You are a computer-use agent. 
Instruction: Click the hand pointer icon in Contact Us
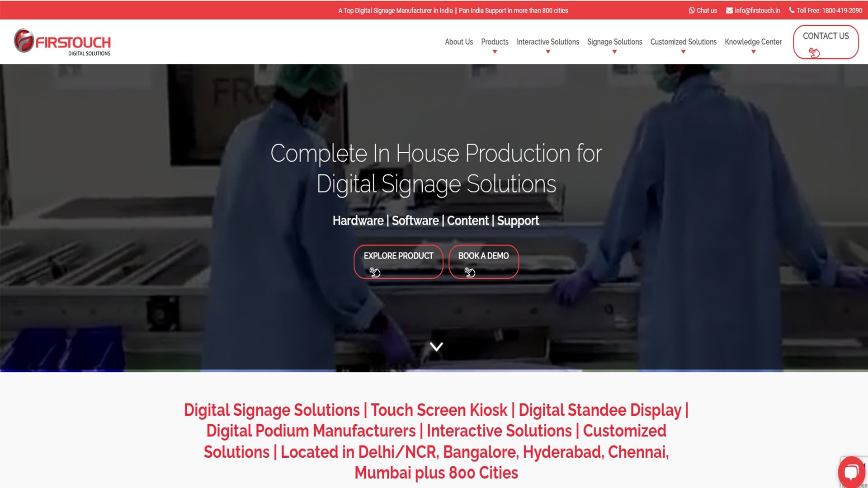click(814, 52)
